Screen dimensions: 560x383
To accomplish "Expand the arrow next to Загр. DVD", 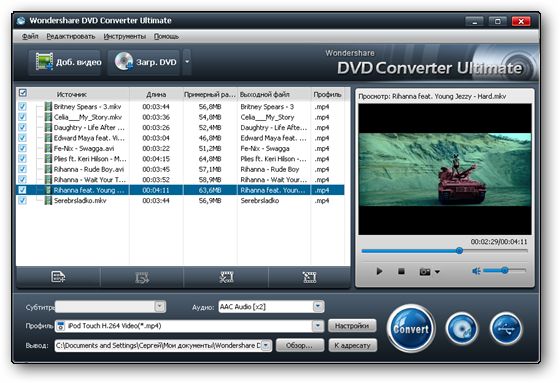I will pos(187,62).
